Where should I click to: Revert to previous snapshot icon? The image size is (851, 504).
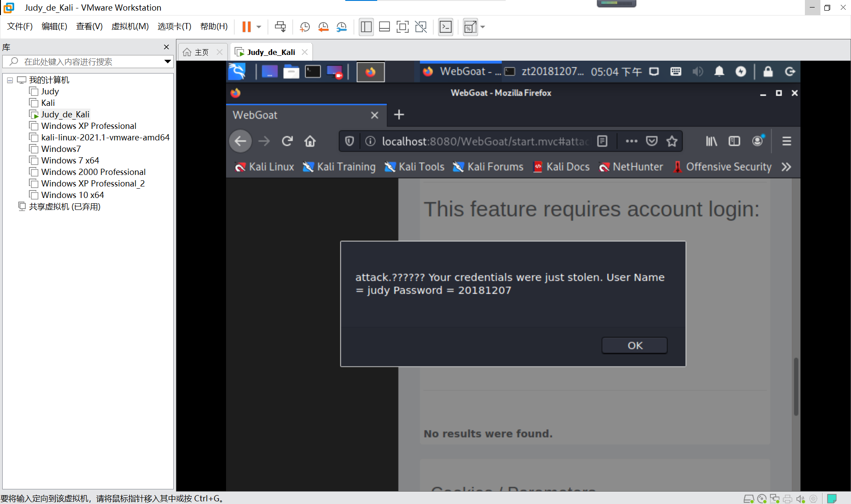[x=323, y=27]
